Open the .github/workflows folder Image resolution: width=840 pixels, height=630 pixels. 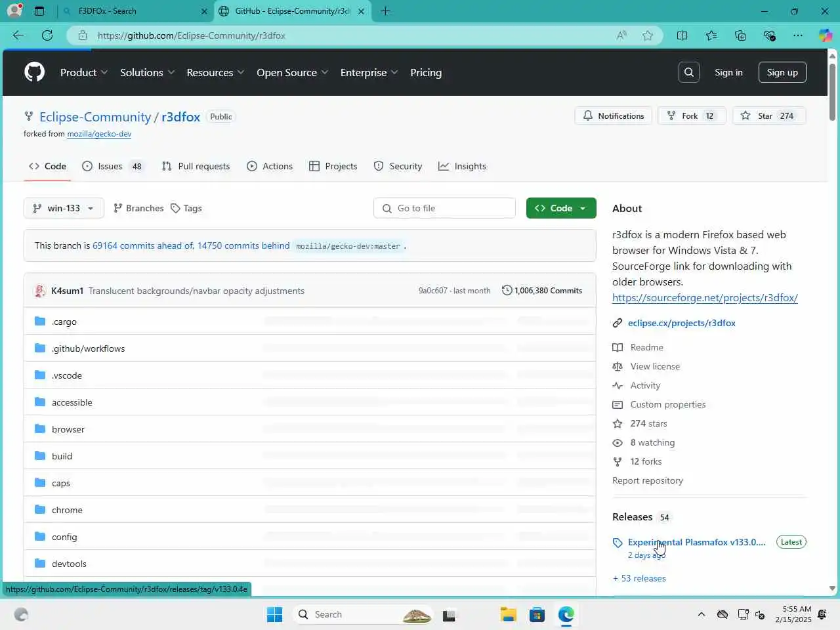pyautogui.click(x=88, y=348)
